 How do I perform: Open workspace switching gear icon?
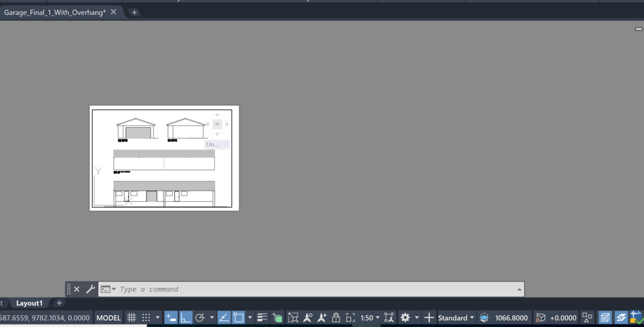pyautogui.click(x=405, y=318)
